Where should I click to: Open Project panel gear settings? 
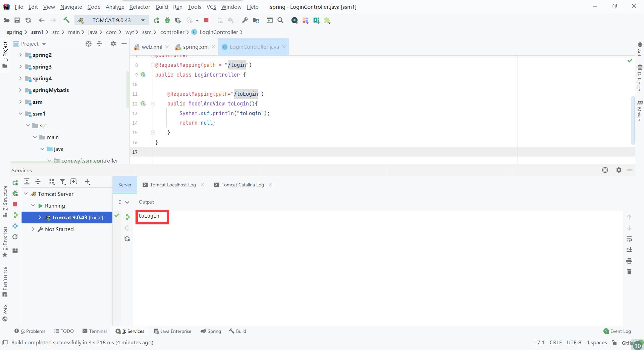coord(113,44)
